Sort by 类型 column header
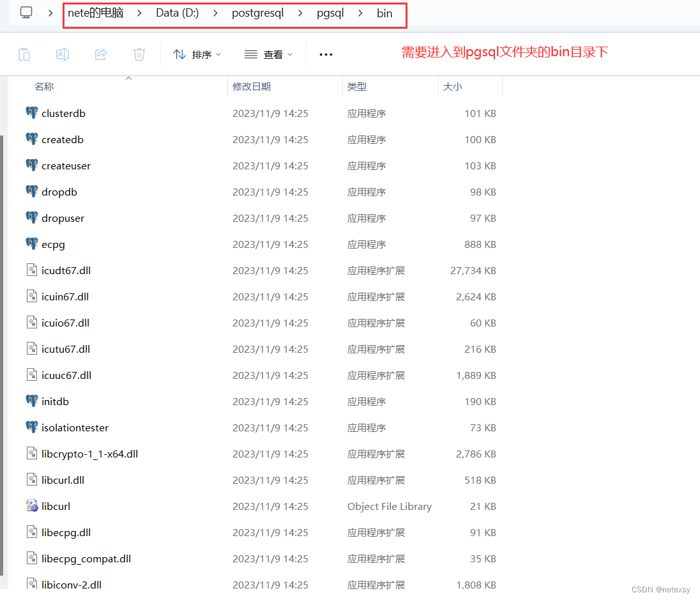Screen dimensions: 700x600 tap(356, 87)
